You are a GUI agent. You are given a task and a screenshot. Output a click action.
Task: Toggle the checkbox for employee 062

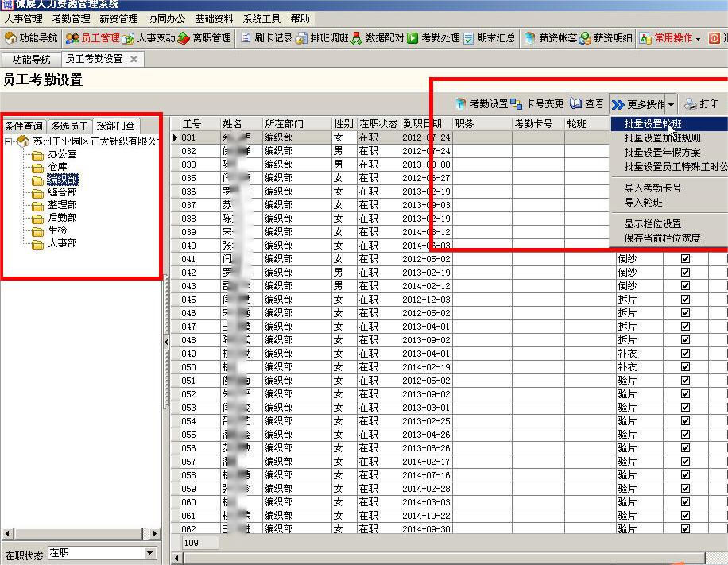685,528
